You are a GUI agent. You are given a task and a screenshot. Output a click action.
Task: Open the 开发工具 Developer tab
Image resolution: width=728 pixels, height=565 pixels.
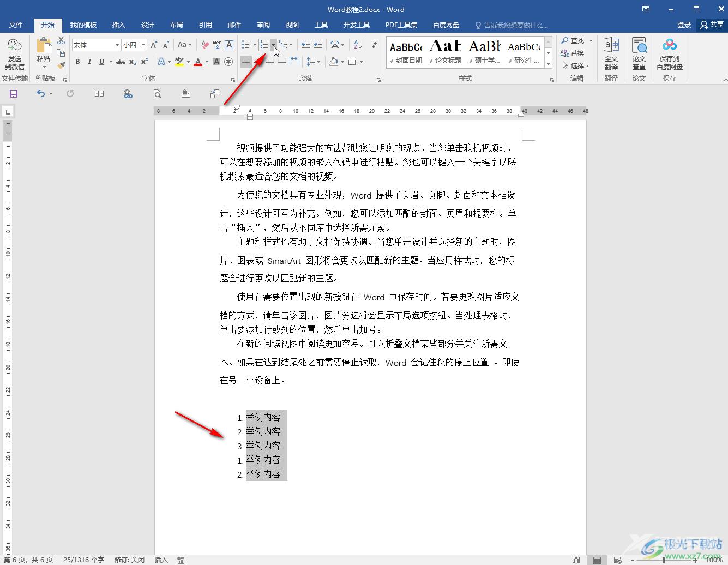[357, 25]
